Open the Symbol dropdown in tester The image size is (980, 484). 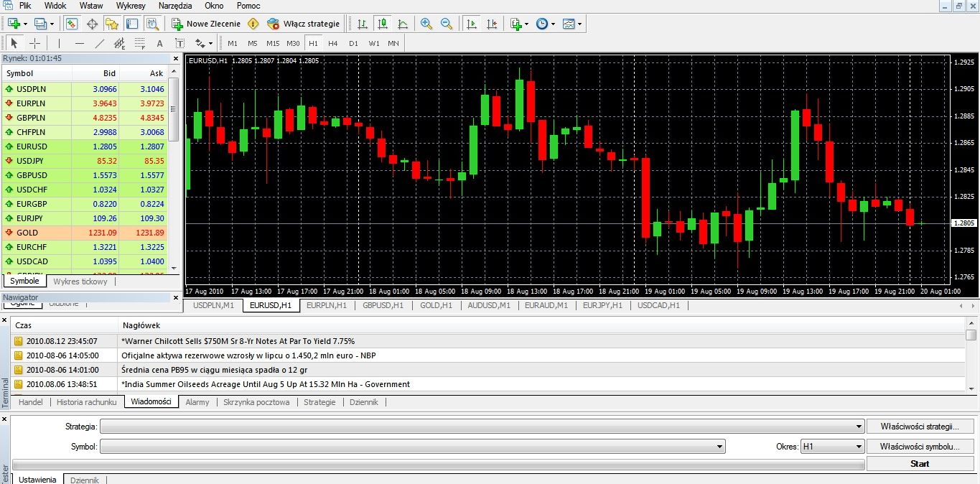pyautogui.click(x=413, y=447)
